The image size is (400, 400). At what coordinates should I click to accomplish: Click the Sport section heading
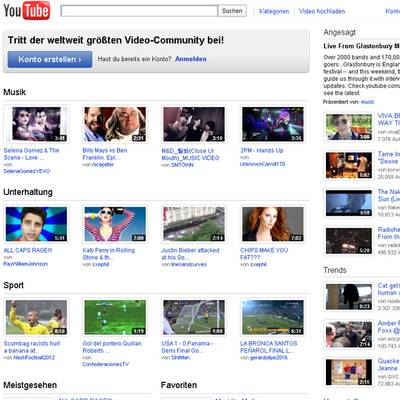(14, 285)
